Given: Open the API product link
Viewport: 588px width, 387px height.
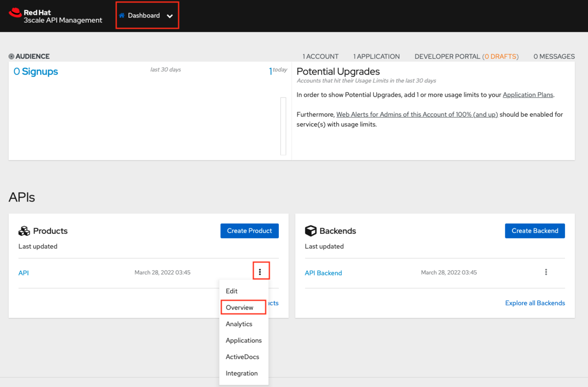Looking at the screenshot, I should pos(24,273).
